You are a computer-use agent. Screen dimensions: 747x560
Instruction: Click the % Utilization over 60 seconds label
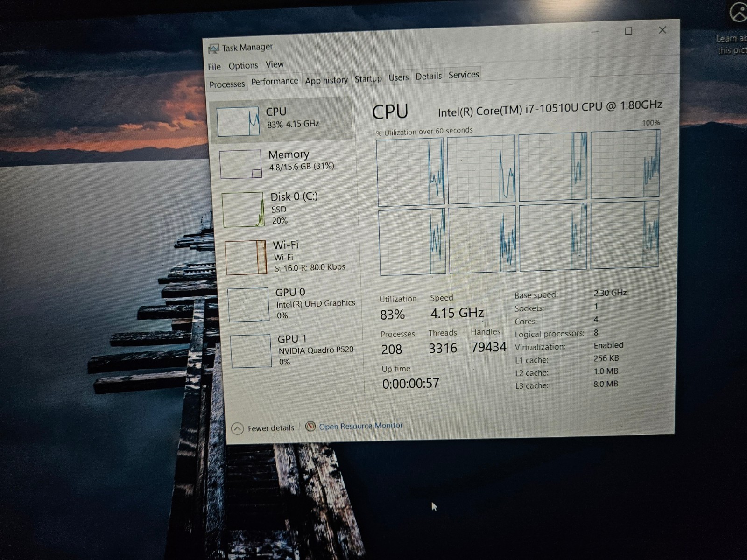point(424,132)
